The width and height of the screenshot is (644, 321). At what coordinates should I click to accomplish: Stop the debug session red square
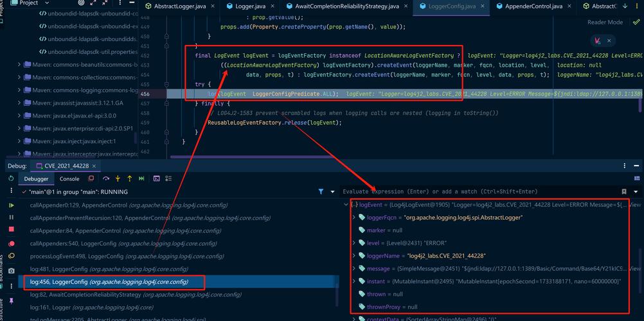(x=11, y=229)
